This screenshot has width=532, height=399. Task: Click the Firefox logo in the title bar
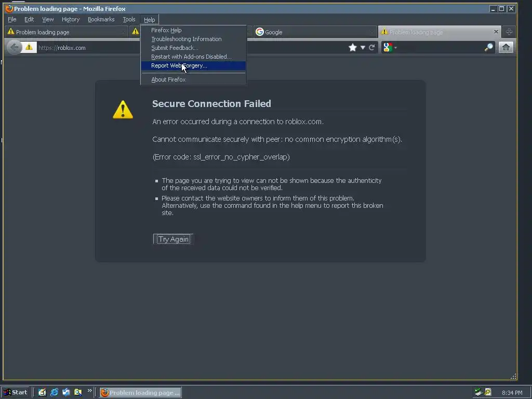click(x=9, y=8)
